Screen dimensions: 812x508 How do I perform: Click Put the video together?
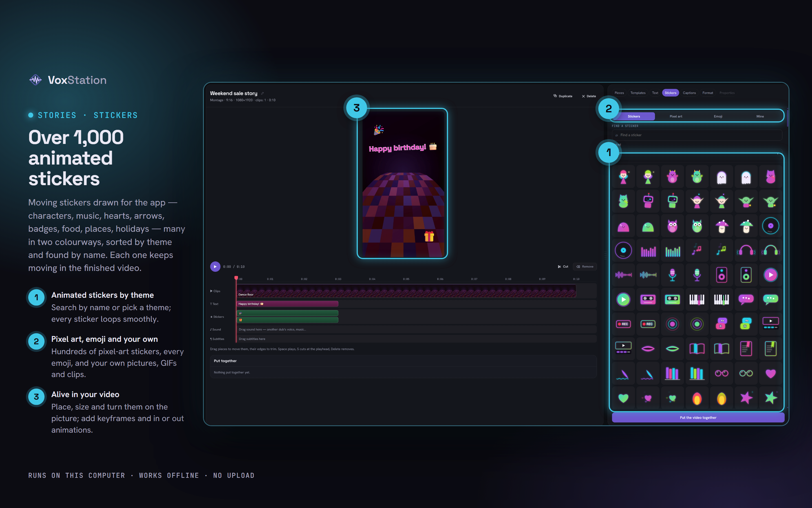(698, 418)
